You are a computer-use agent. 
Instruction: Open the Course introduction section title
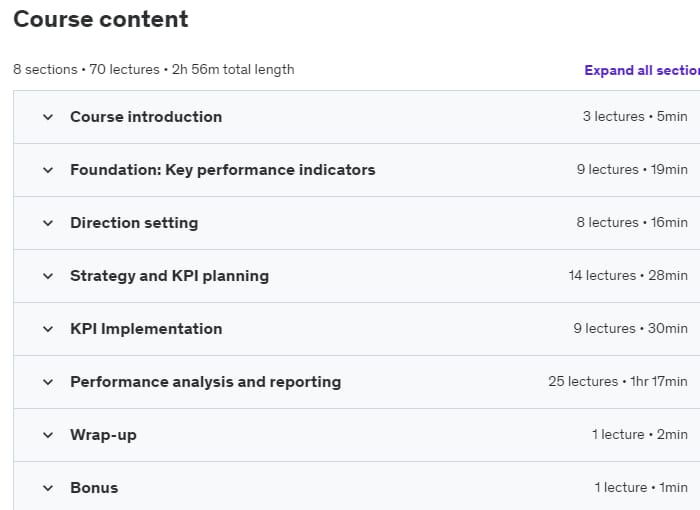click(146, 117)
